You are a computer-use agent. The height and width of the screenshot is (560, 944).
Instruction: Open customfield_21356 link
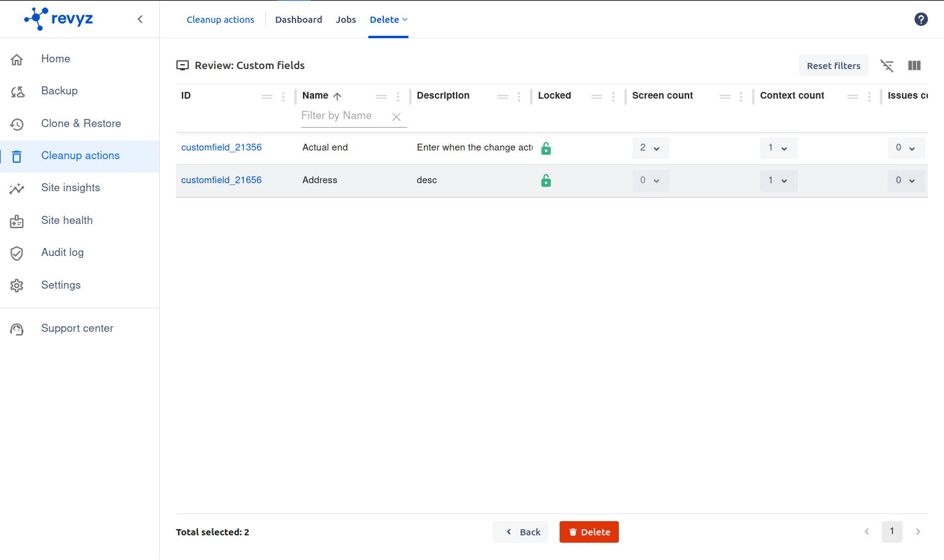tap(222, 147)
